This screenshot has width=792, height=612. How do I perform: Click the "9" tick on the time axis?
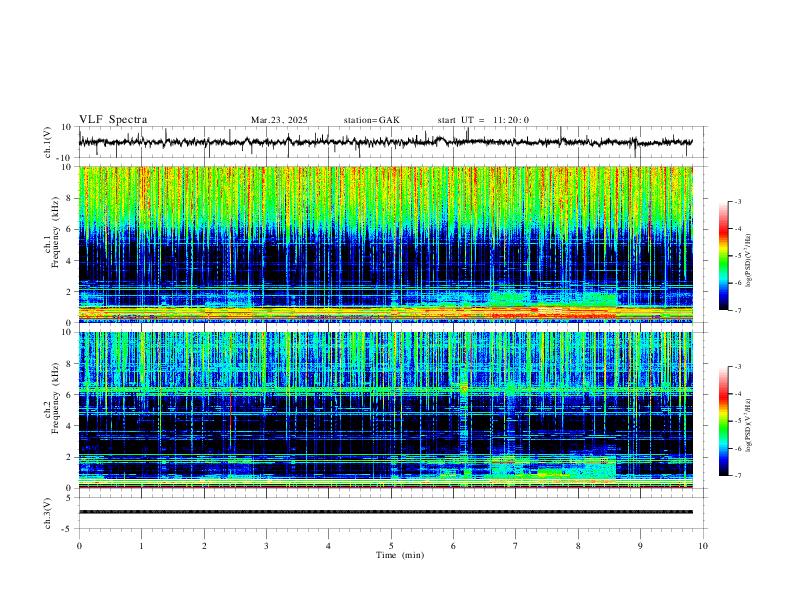click(640, 546)
